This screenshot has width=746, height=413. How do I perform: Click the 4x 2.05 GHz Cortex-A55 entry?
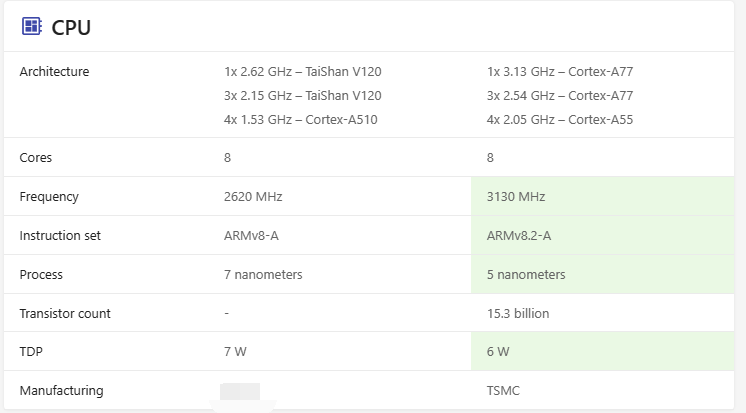point(559,120)
